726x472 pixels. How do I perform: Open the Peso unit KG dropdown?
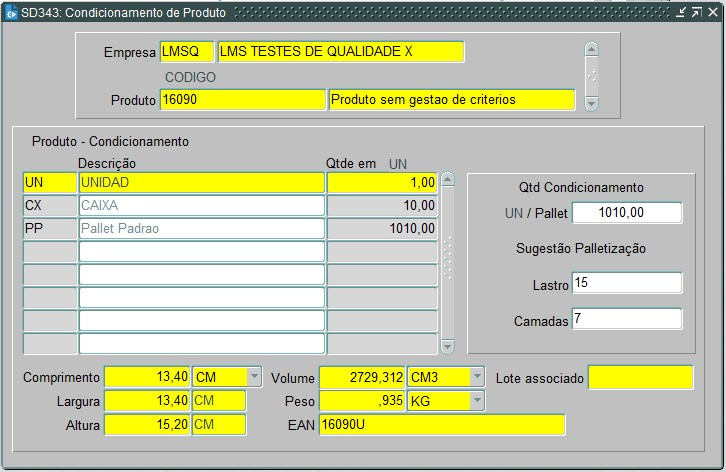(x=477, y=401)
